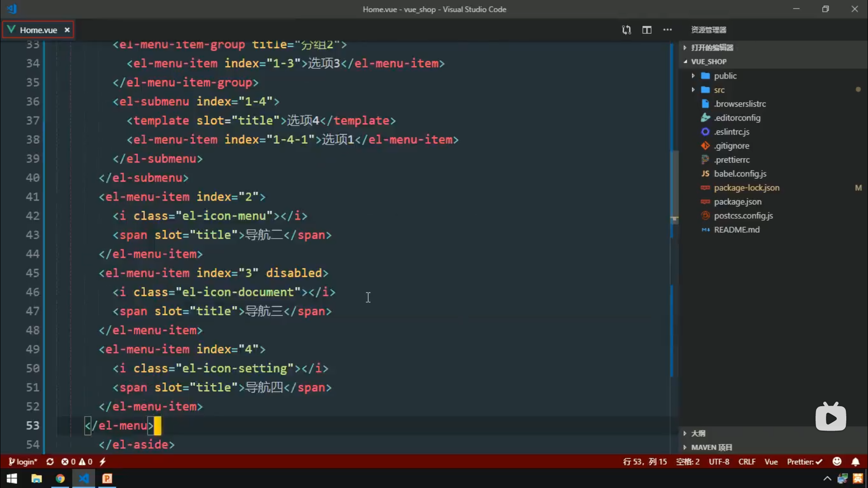This screenshot has width=868, height=488.
Task: Click the .editorconfig file icon
Action: pyautogui.click(x=705, y=118)
